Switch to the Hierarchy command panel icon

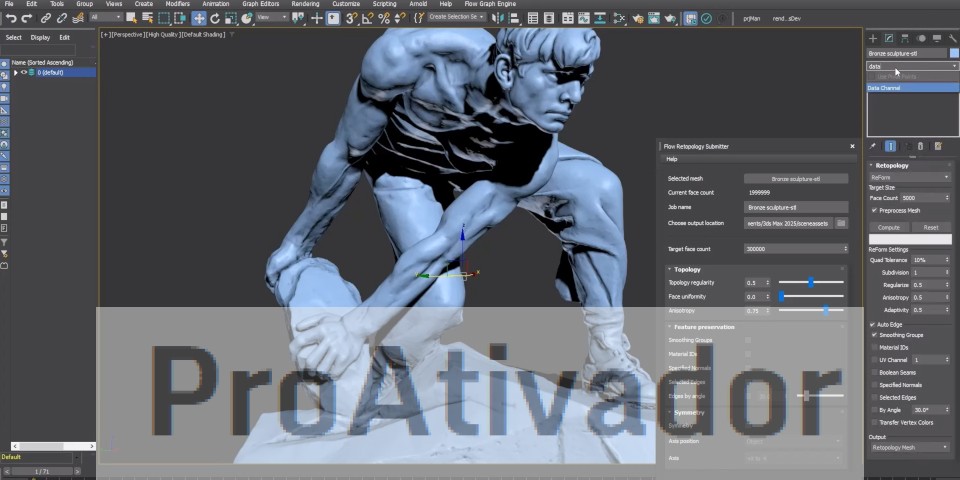pyautogui.click(x=904, y=38)
